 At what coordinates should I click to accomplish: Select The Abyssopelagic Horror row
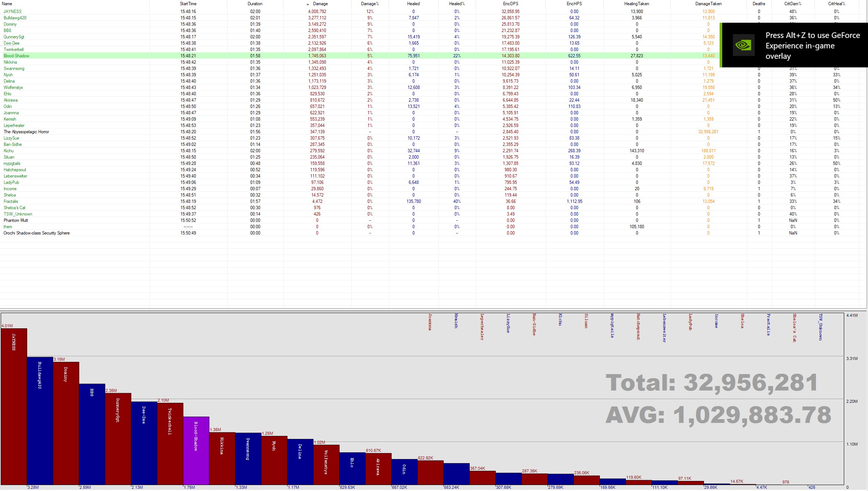(x=26, y=132)
